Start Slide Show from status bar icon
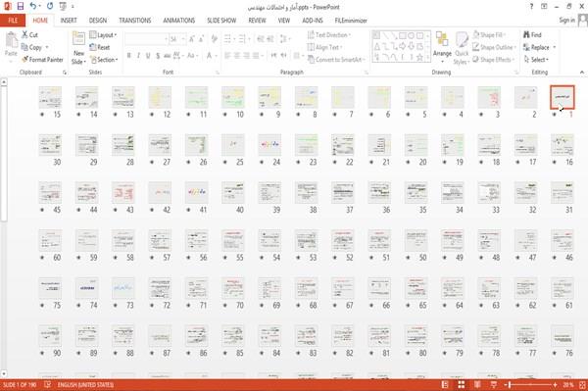Viewport: 588px width, 391px height. [x=494, y=384]
